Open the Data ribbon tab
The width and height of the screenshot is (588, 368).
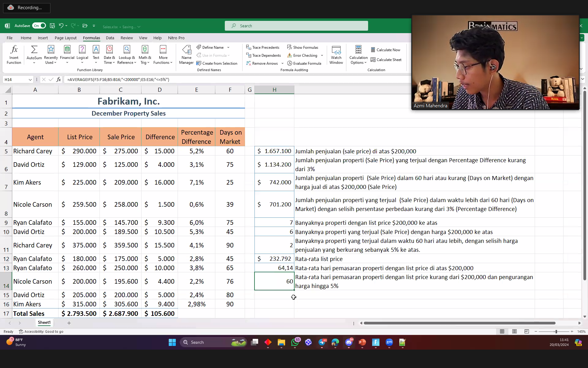click(x=110, y=38)
